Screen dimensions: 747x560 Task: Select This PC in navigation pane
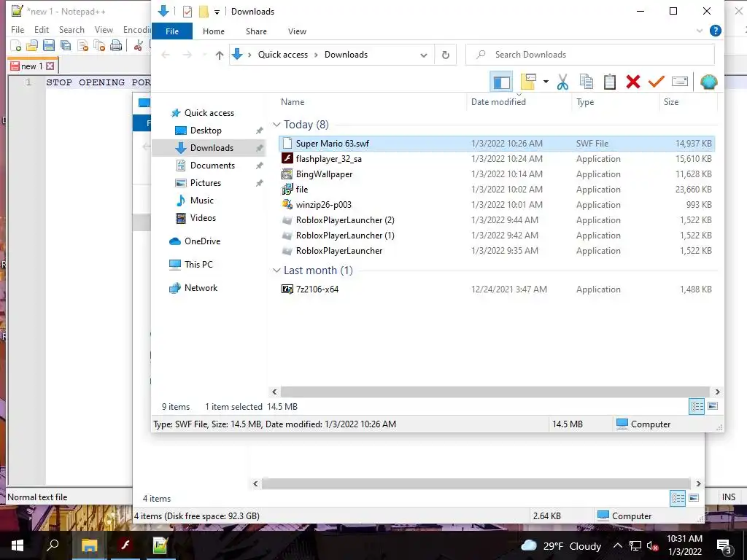(x=198, y=265)
